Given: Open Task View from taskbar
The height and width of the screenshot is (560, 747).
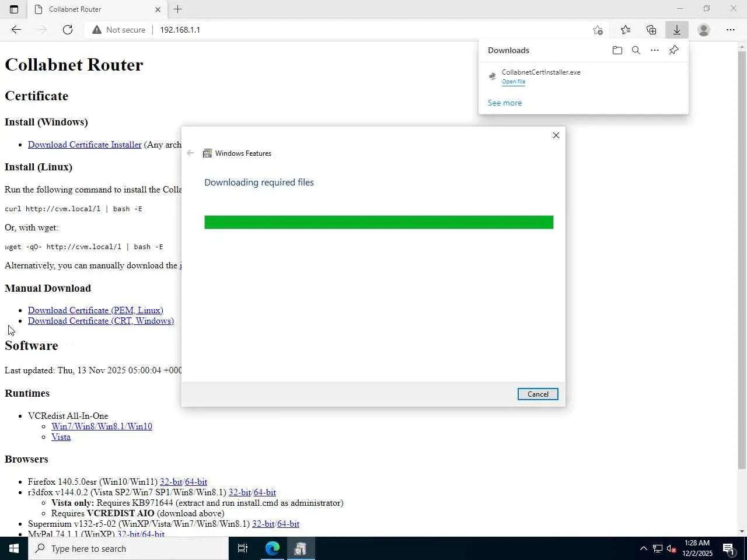Looking at the screenshot, I should (x=243, y=548).
